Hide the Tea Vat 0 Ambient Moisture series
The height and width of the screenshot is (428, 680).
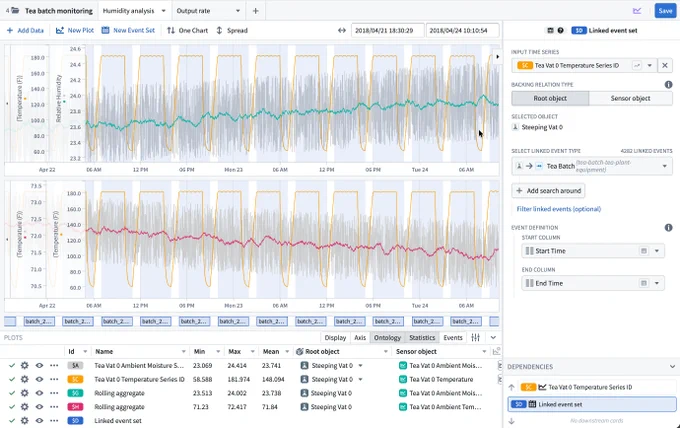[39, 366]
